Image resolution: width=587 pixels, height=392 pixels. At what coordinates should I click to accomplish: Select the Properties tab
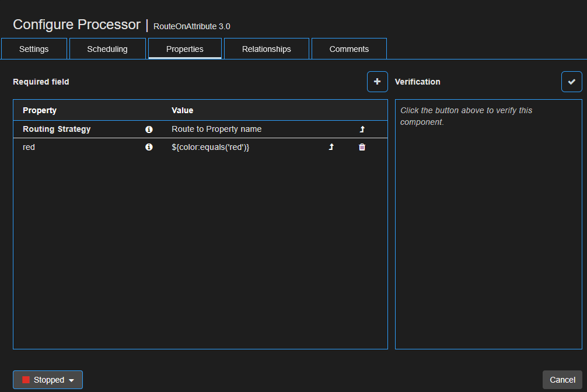coord(185,48)
